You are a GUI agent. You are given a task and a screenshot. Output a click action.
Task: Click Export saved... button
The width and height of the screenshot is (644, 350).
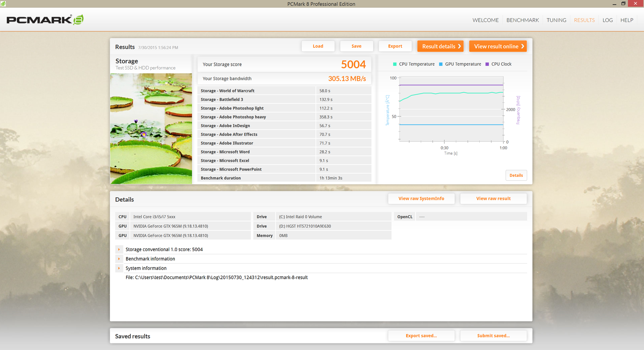[421, 336]
